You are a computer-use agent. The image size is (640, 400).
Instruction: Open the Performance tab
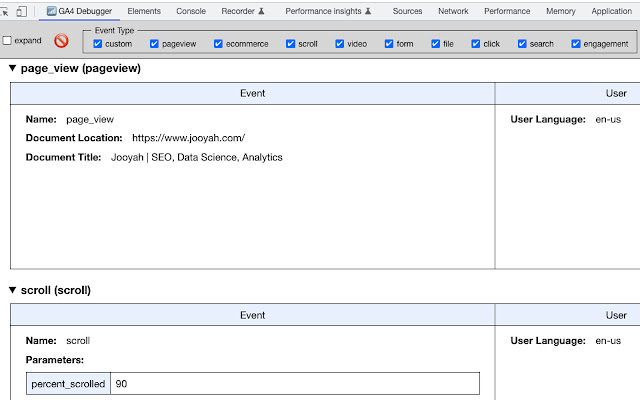[507, 11]
